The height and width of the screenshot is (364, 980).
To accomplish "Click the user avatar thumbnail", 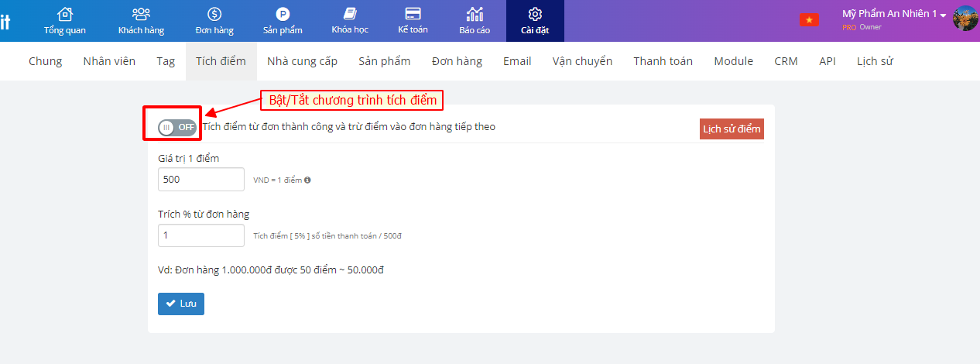I will (965, 19).
